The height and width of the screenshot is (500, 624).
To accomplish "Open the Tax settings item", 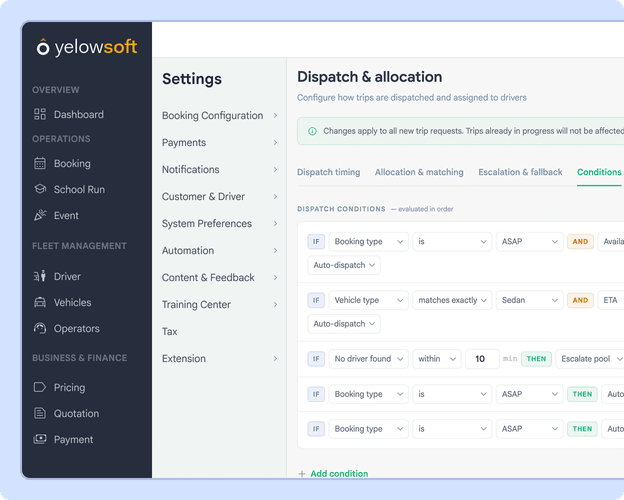I will pos(170,332).
